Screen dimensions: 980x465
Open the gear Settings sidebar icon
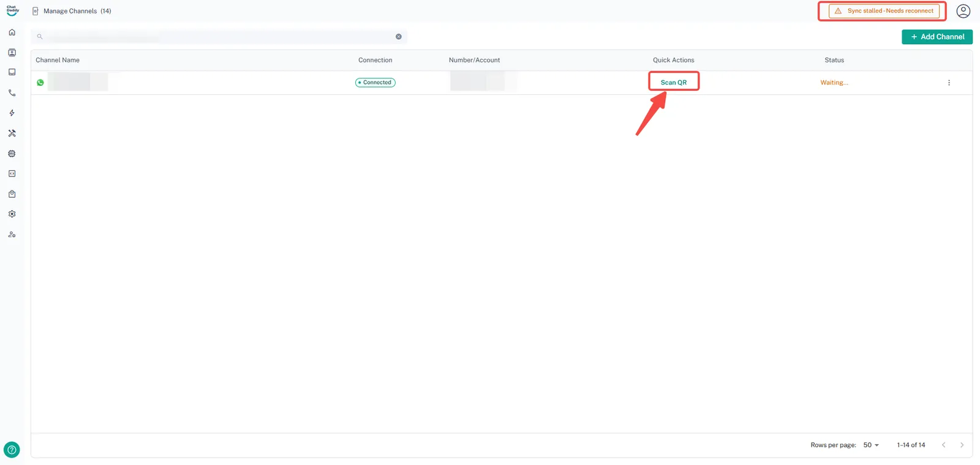pyautogui.click(x=12, y=214)
